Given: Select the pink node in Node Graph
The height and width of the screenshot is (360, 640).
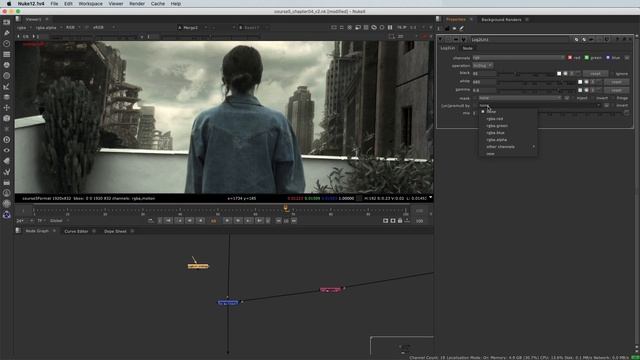Looking at the screenshot, I should [330, 289].
